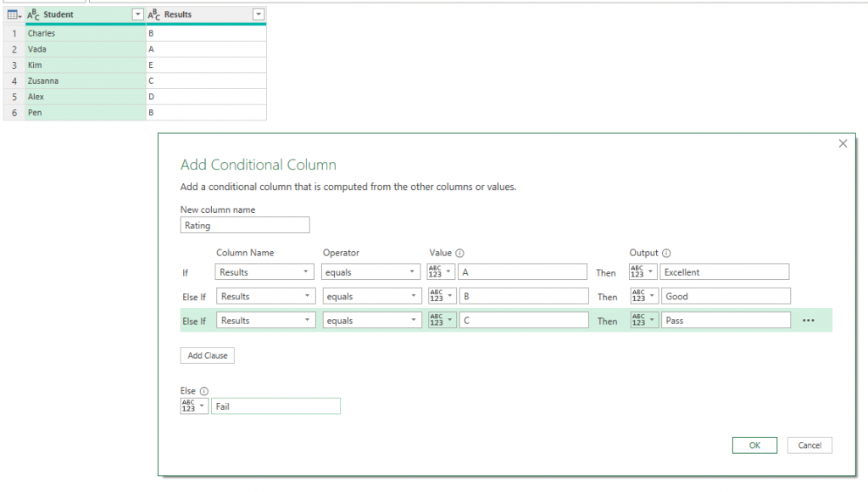
Task: Dismiss the dialog with Cancel
Action: click(x=810, y=444)
